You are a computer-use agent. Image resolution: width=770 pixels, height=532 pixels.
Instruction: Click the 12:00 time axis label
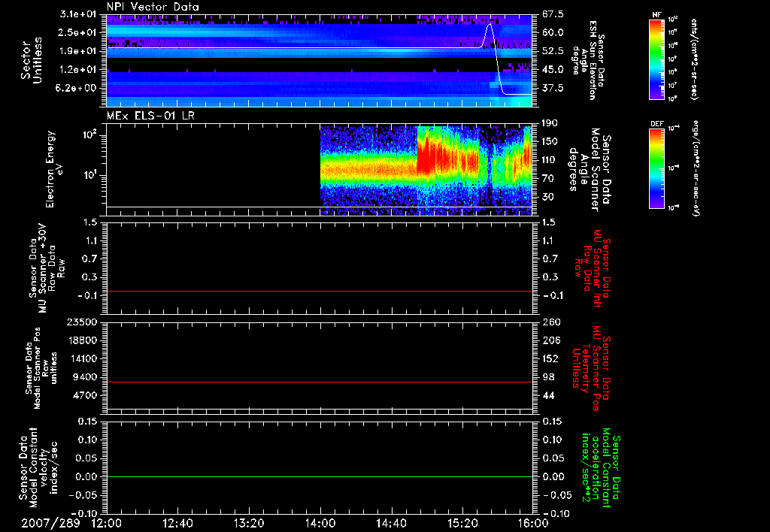pos(107,523)
